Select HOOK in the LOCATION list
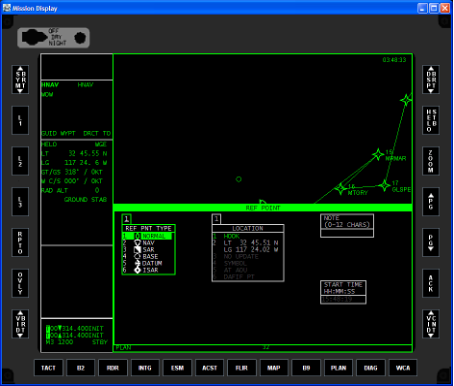This screenshot has height=386, width=454. point(248,236)
